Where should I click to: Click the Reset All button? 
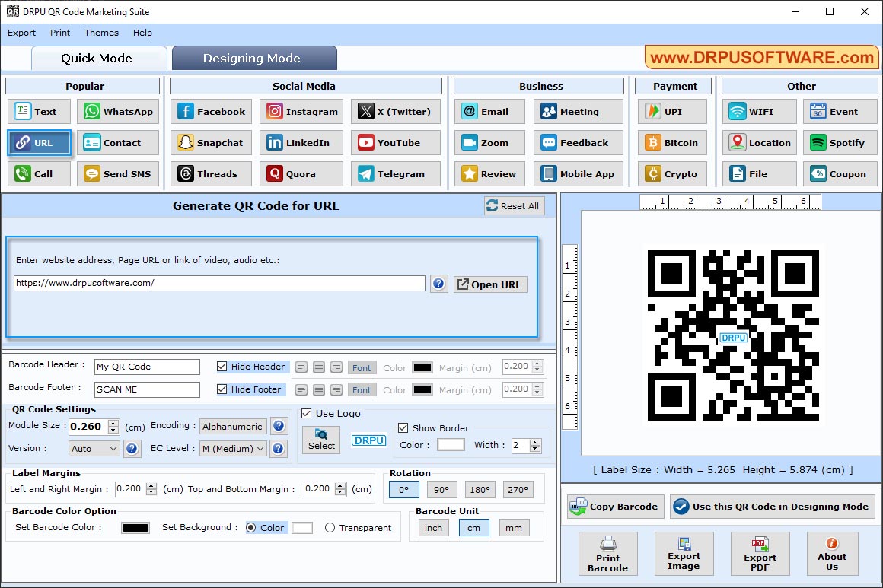coord(514,205)
